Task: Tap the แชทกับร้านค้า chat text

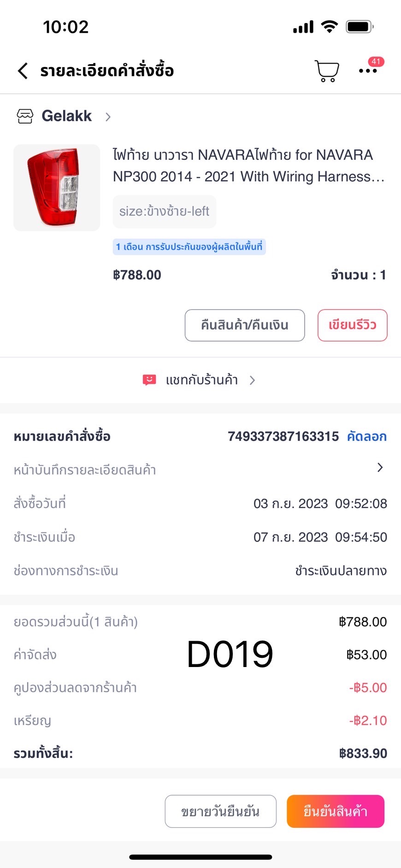Action: tap(202, 380)
